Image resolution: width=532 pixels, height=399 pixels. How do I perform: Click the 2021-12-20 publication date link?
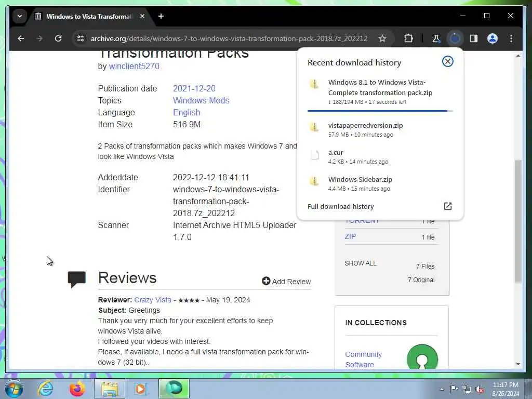click(194, 88)
